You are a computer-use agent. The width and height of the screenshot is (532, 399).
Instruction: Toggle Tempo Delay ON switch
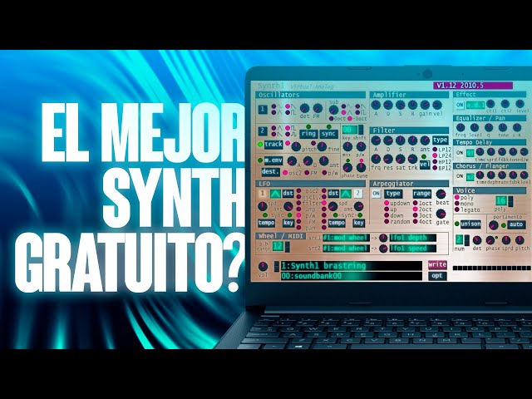pos(460,153)
